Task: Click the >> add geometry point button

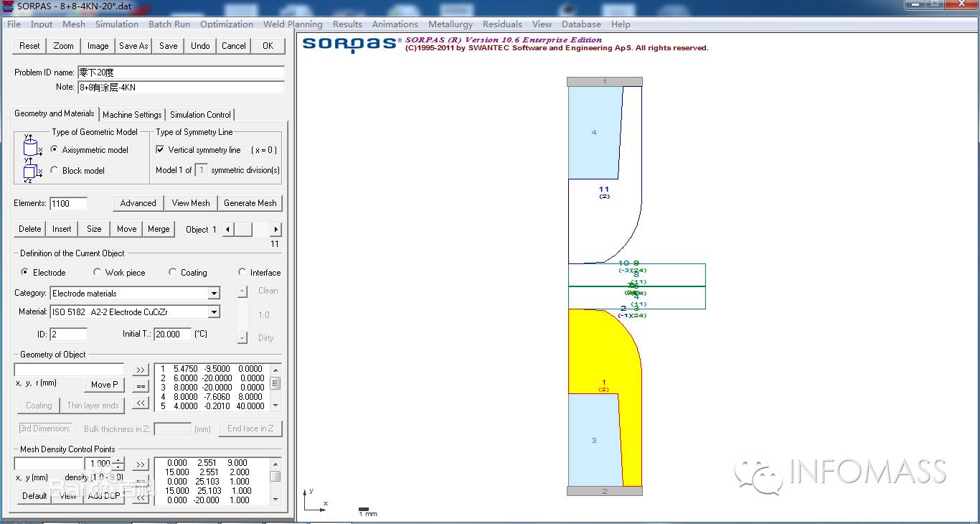Action: click(x=141, y=370)
